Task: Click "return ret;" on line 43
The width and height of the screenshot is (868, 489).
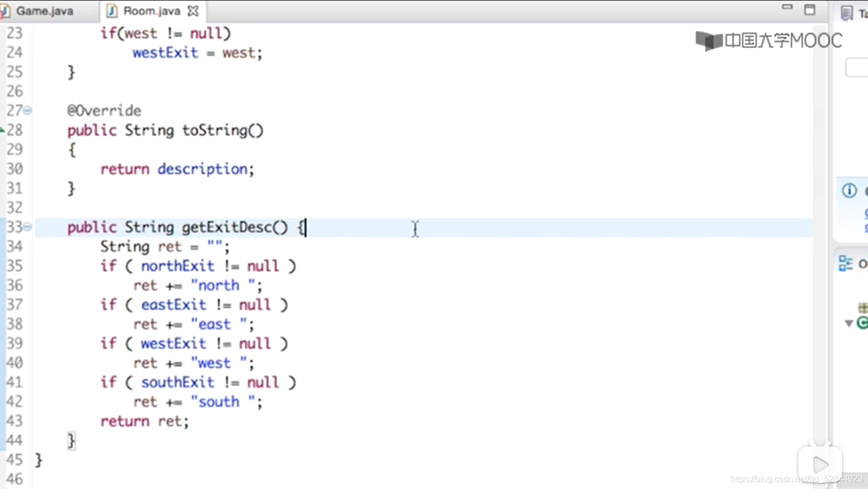Action: pyautogui.click(x=144, y=421)
